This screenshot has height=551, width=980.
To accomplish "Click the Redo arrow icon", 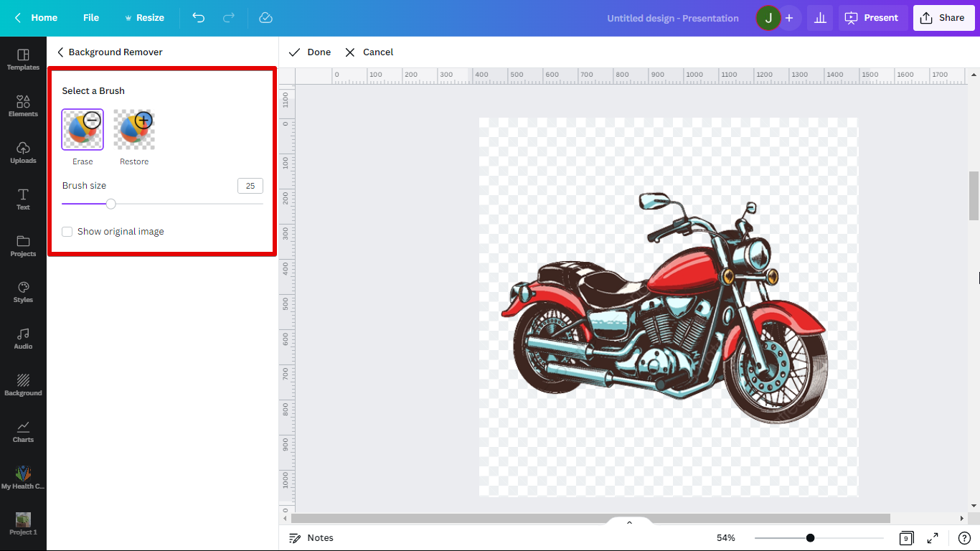I will (x=229, y=18).
